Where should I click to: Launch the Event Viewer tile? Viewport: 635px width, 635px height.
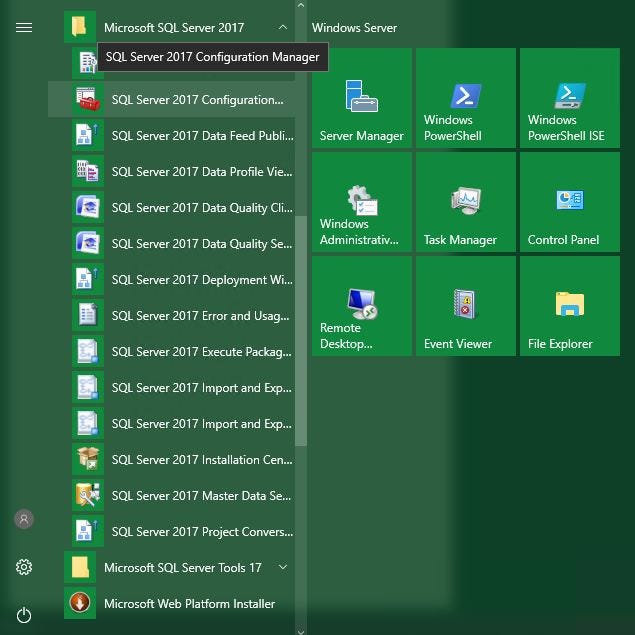tap(466, 306)
